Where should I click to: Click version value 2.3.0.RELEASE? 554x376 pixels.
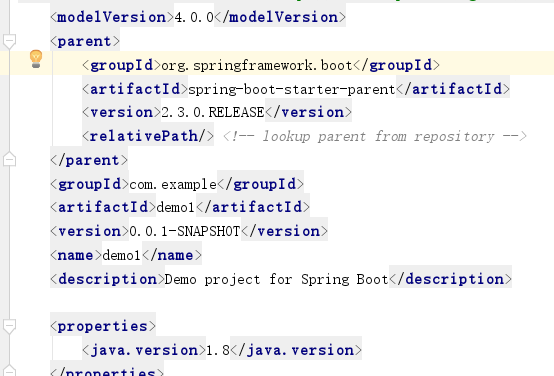[213, 113]
